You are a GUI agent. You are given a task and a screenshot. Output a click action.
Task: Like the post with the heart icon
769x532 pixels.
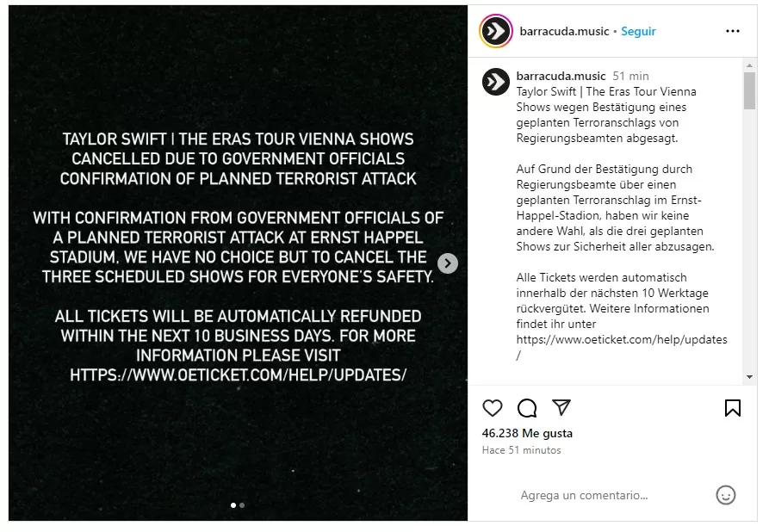click(493, 408)
